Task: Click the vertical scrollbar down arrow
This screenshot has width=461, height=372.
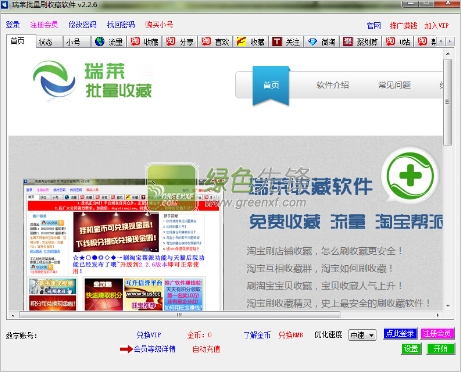Action: click(448, 306)
